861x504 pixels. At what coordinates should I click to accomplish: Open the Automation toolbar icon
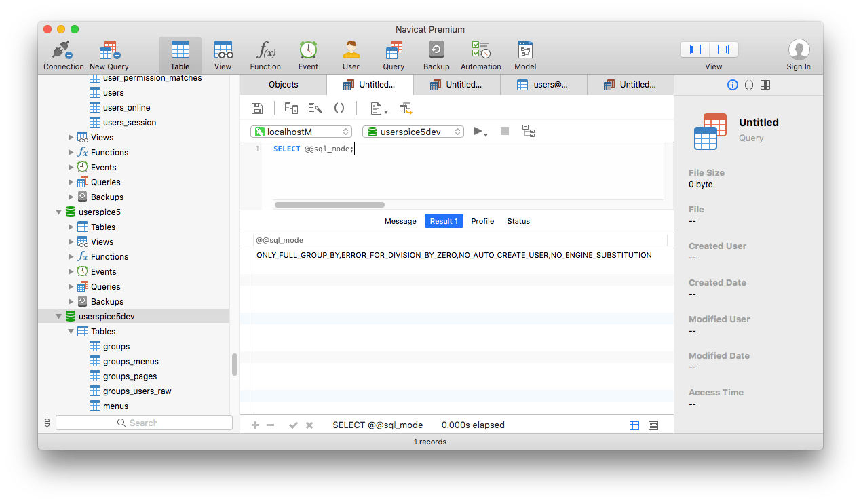tap(480, 55)
